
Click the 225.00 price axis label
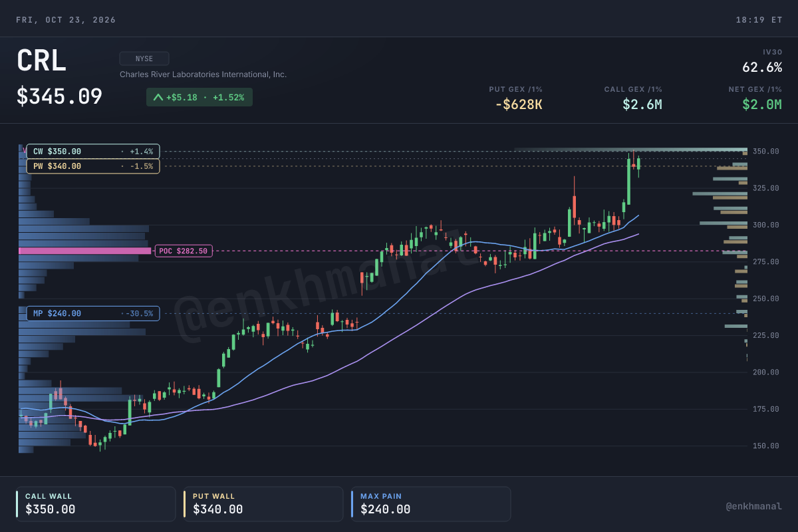click(766, 335)
